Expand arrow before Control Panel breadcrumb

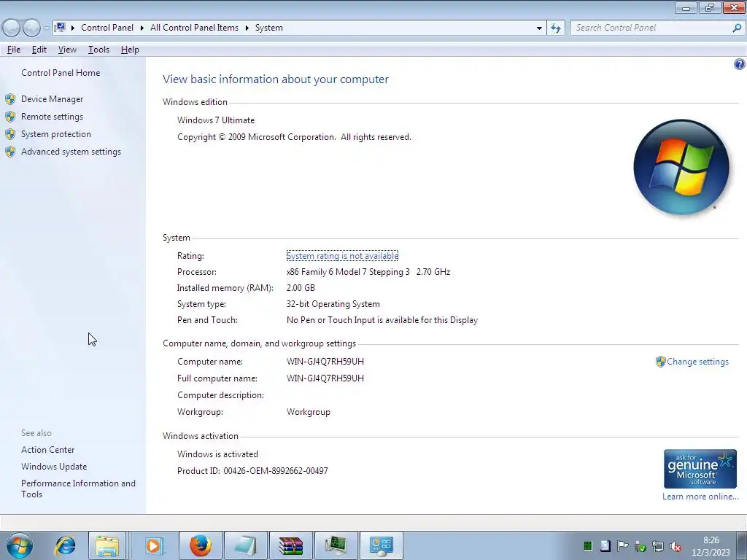click(73, 28)
